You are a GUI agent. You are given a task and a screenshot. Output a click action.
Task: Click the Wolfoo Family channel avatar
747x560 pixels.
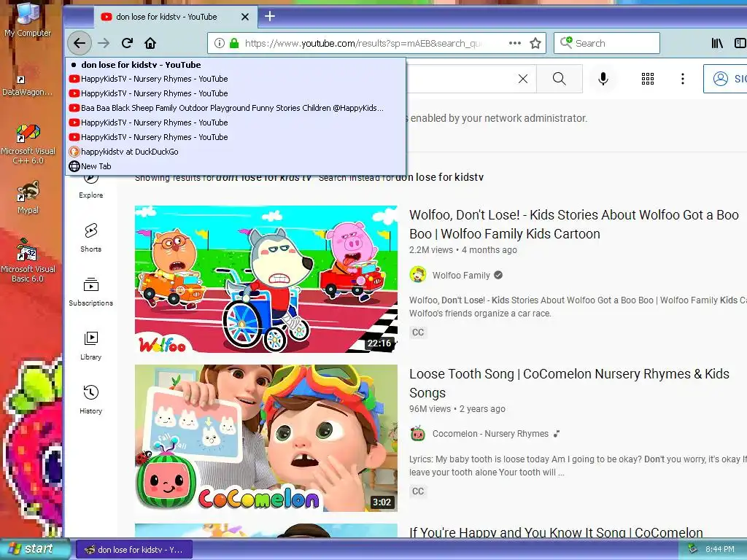418,275
